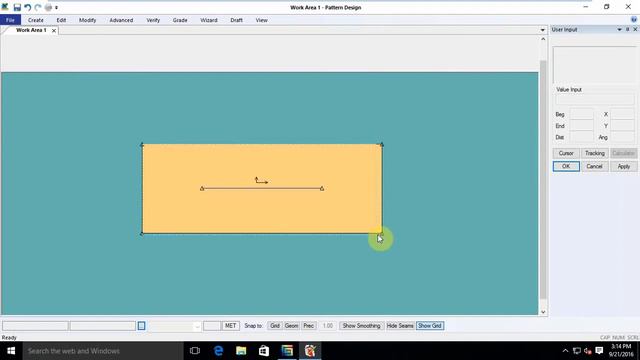This screenshot has width=640, height=360.
Task: Click the Beg input field
Action: [x=582, y=114]
